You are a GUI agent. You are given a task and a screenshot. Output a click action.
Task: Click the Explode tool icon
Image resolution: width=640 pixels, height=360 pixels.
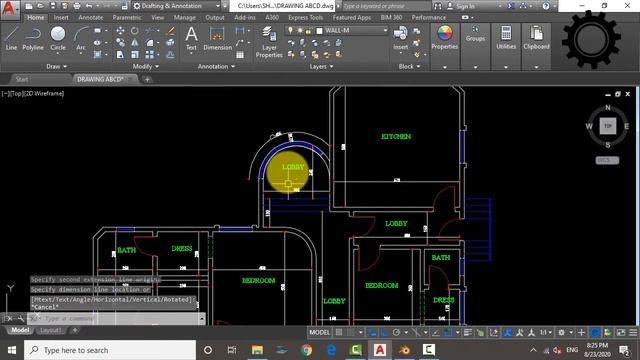tap(171, 42)
